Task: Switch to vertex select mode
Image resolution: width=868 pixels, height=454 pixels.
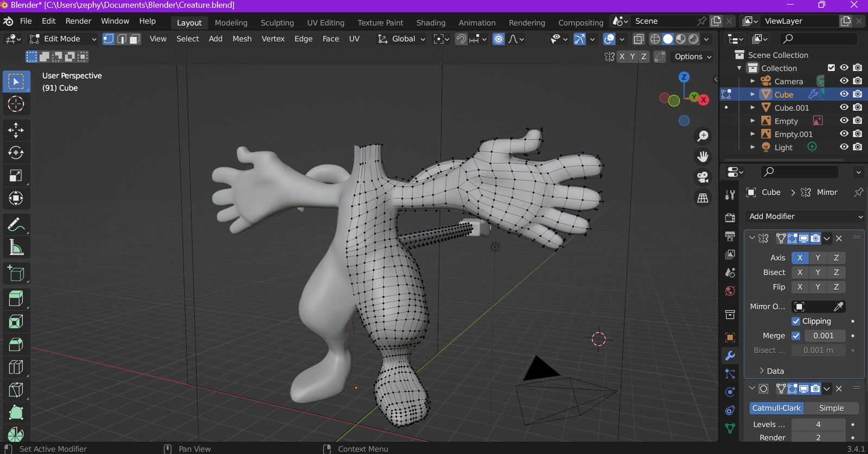Action: point(108,39)
